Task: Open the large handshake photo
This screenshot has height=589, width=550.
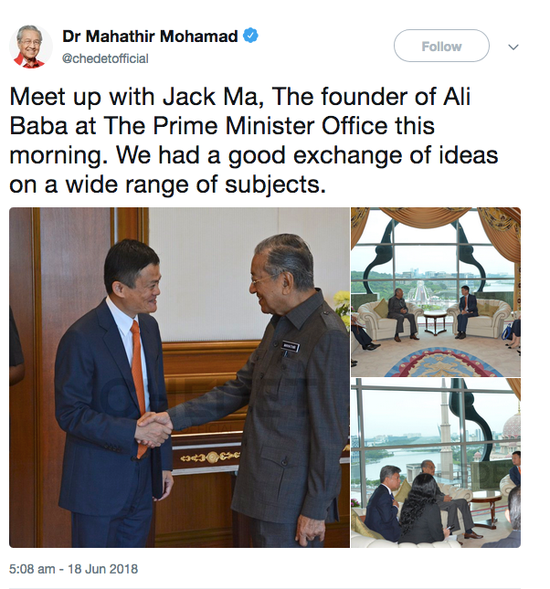Action: pos(179,377)
